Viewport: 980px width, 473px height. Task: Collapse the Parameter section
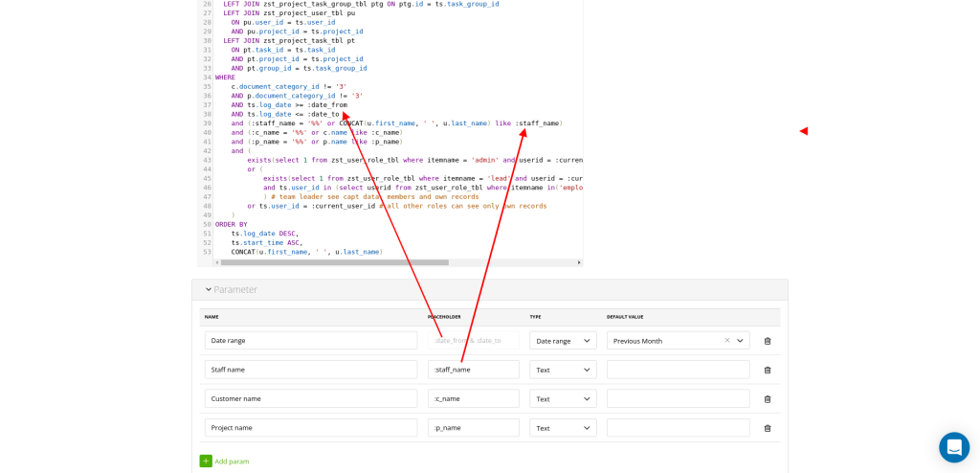coord(209,290)
